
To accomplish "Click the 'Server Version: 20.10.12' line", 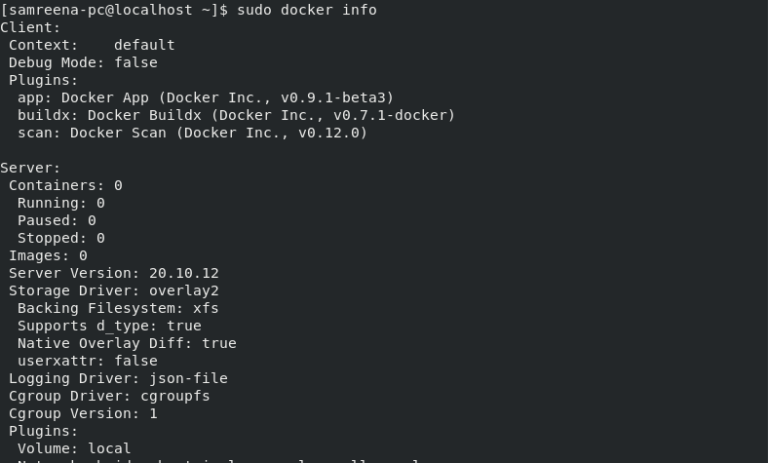I will (114, 273).
